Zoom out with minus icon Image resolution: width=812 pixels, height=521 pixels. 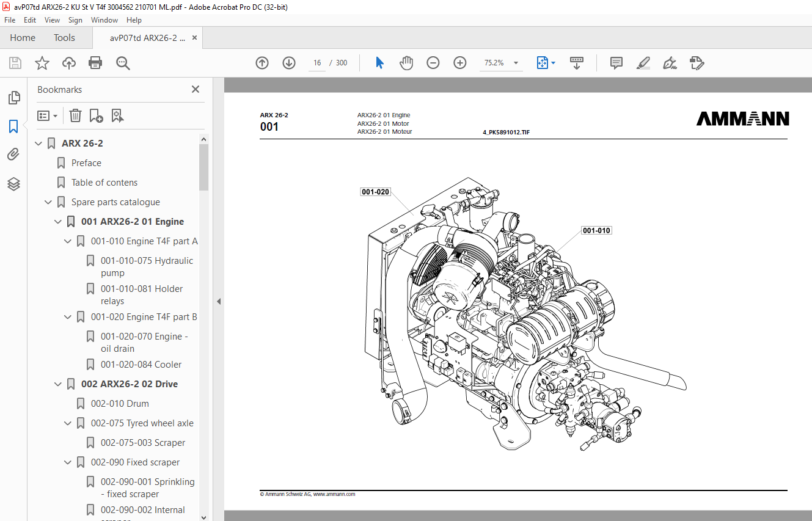433,63
